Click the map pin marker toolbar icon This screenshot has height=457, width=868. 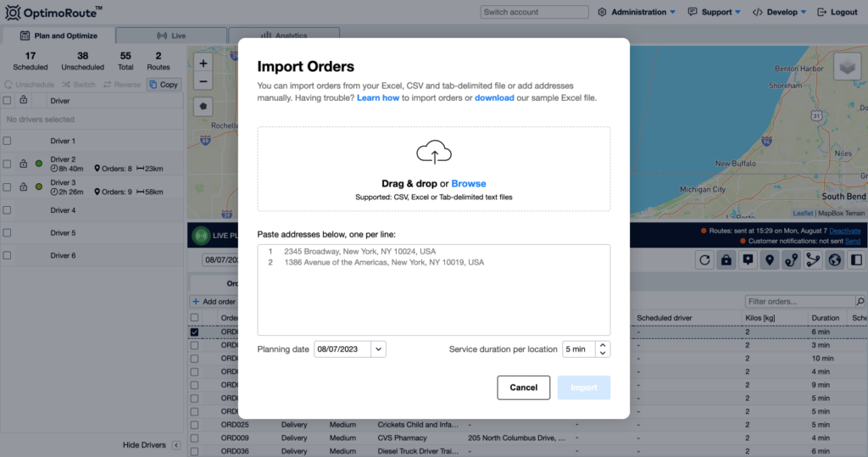click(770, 260)
